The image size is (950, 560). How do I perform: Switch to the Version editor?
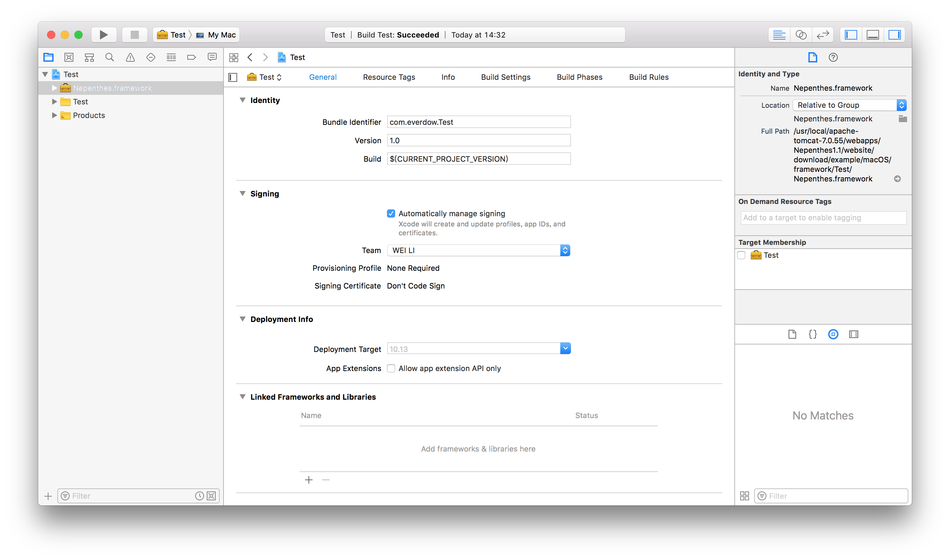tap(823, 35)
